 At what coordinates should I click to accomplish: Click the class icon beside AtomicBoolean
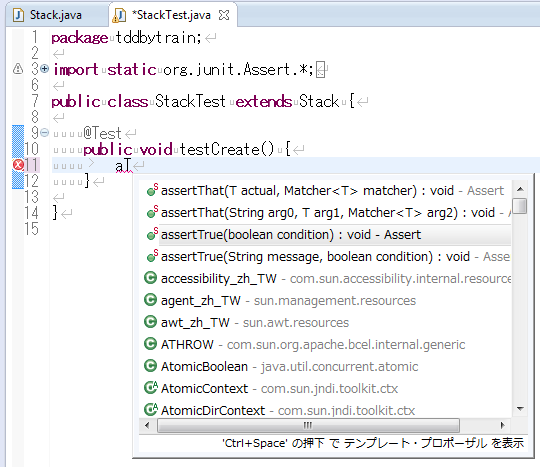pos(150,366)
